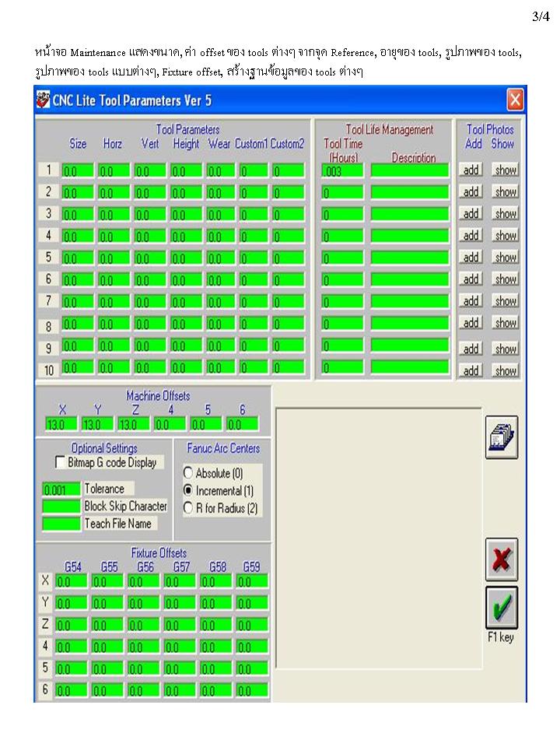Image resolution: width=560 pixels, height=747 pixels.
Task: Click add photo button for tool 2
Action: click(x=471, y=192)
